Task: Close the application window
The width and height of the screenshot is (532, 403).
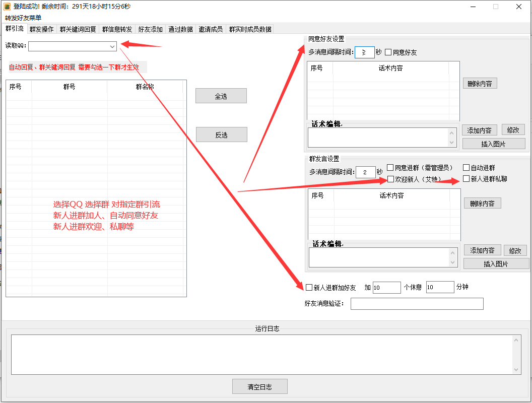Action: 519,7
